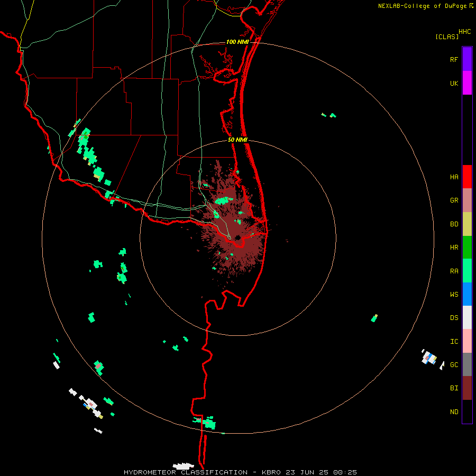Click the "GC" legend label
This screenshot has width=476, height=476.
tap(454, 365)
